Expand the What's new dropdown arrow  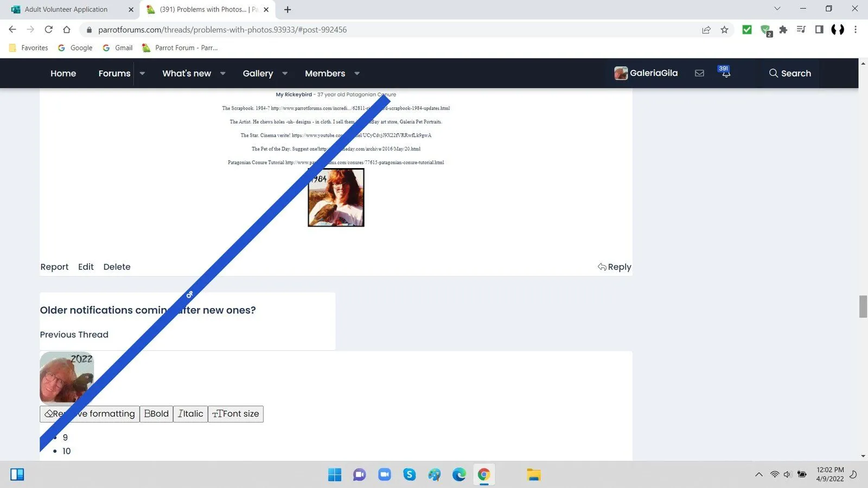[x=222, y=73]
